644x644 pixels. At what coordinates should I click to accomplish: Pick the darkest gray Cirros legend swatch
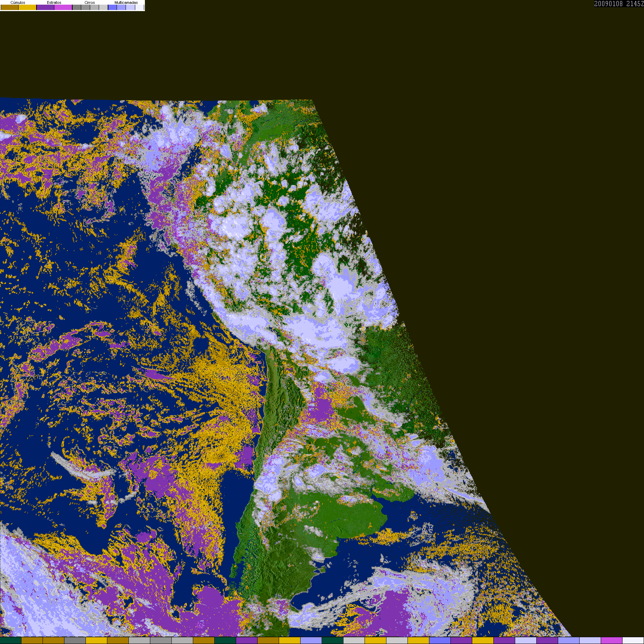(x=77, y=7)
